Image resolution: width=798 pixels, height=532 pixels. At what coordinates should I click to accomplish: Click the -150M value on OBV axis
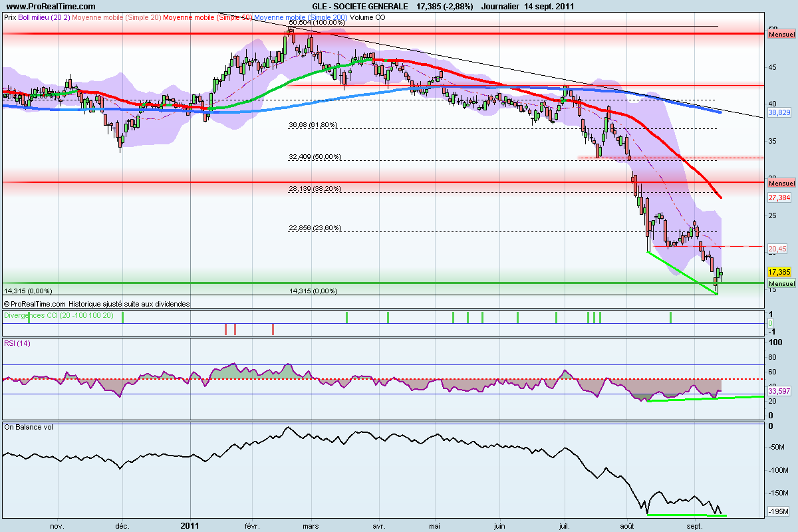pos(779,493)
